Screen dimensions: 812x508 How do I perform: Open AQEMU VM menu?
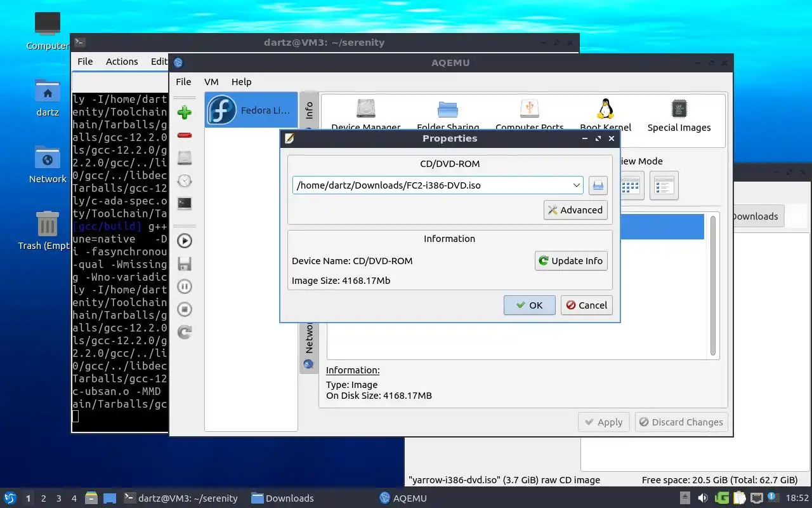(211, 81)
